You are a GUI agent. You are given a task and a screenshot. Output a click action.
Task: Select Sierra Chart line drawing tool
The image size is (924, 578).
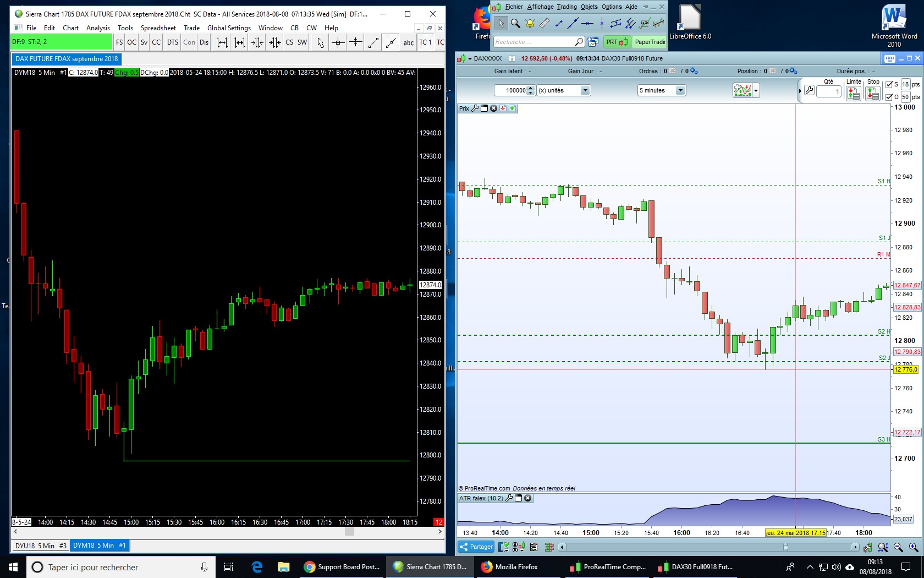coord(373,42)
